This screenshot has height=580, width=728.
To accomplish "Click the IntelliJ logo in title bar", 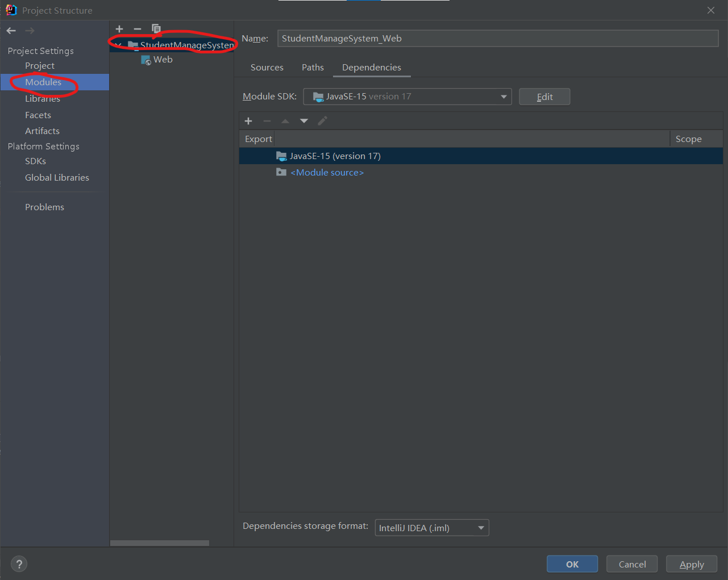I will 11,10.
